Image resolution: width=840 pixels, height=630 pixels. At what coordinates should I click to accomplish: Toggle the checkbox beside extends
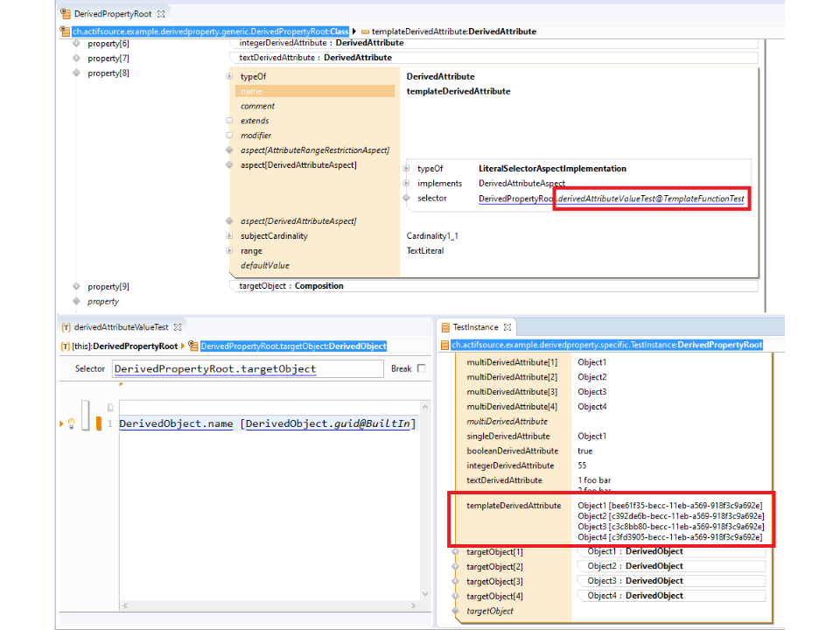229,121
